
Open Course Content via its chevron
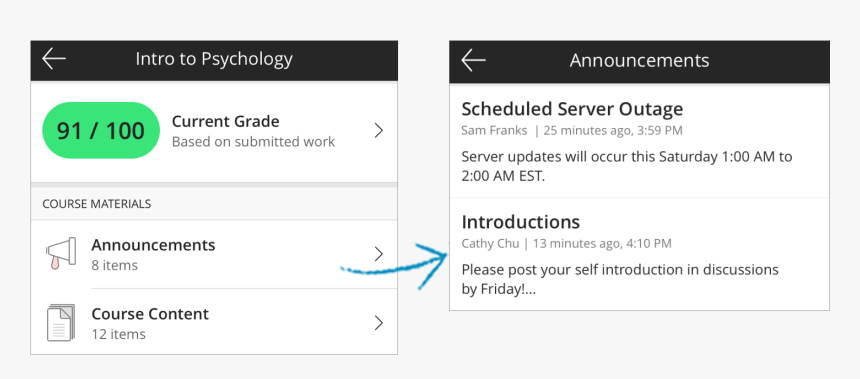(x=378, y=323)
